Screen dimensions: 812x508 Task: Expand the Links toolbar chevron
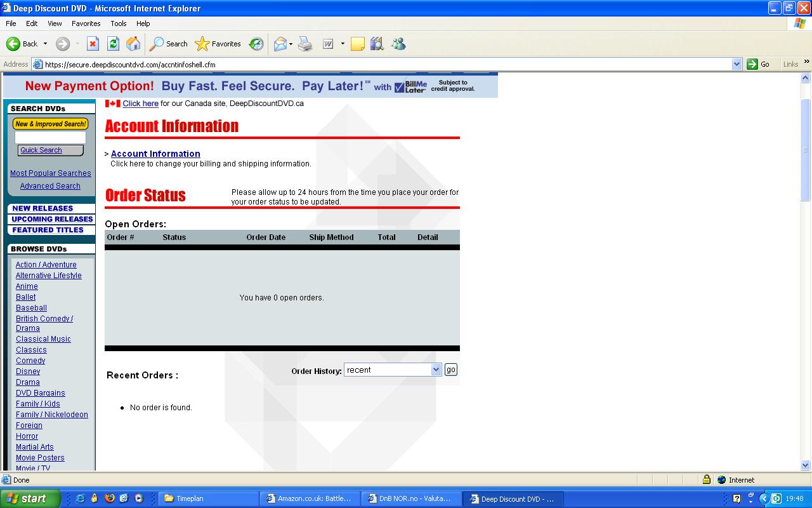click(807, 63)
